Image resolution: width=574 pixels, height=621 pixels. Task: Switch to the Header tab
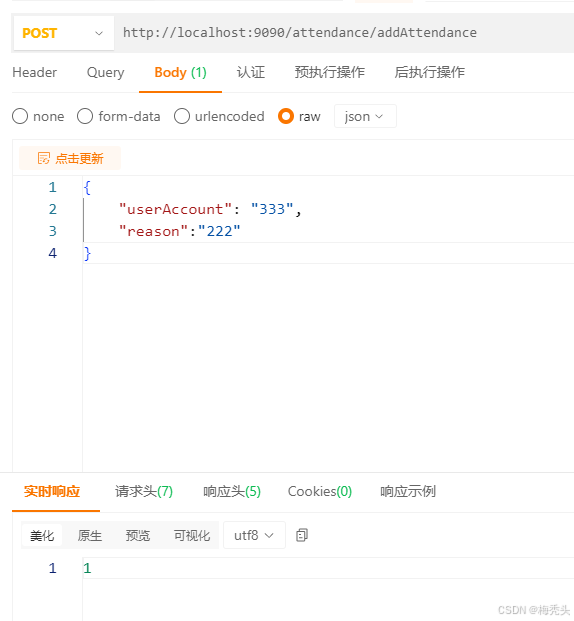pyautogui.click(x=34, y=72)
